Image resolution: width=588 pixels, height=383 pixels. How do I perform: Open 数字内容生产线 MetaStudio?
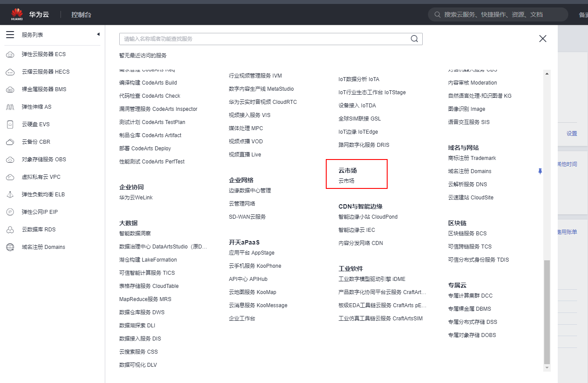(x=261, y=89)
